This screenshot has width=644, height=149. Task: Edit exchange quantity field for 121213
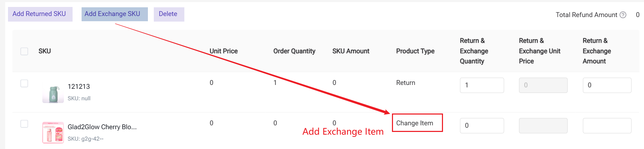point(482,85)
